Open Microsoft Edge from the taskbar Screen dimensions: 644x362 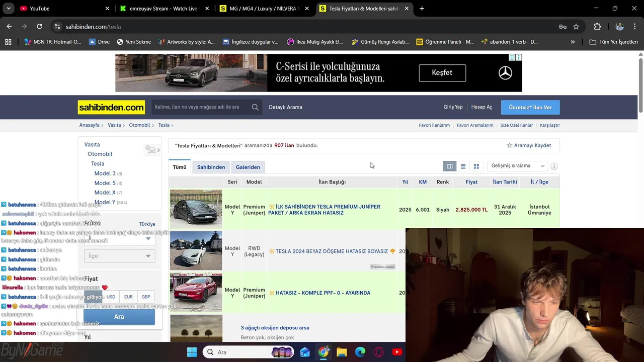pos(360,352)
